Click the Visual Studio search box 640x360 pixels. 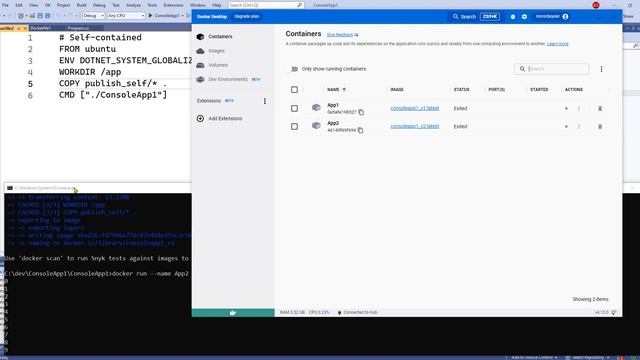click(266, 5)
